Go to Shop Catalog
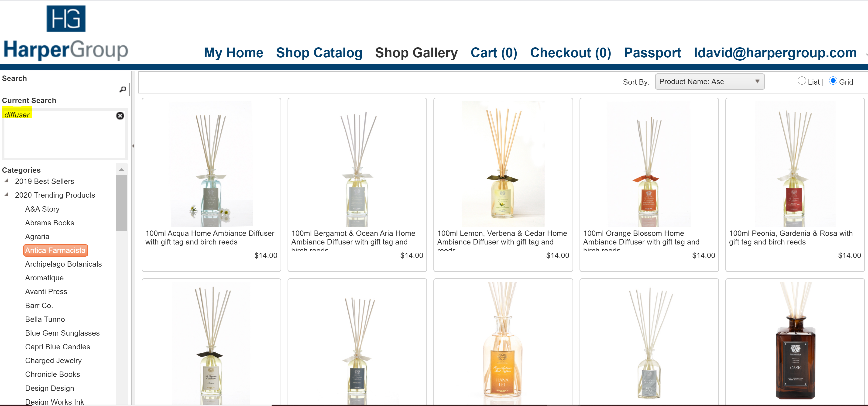 coord(319,53)
